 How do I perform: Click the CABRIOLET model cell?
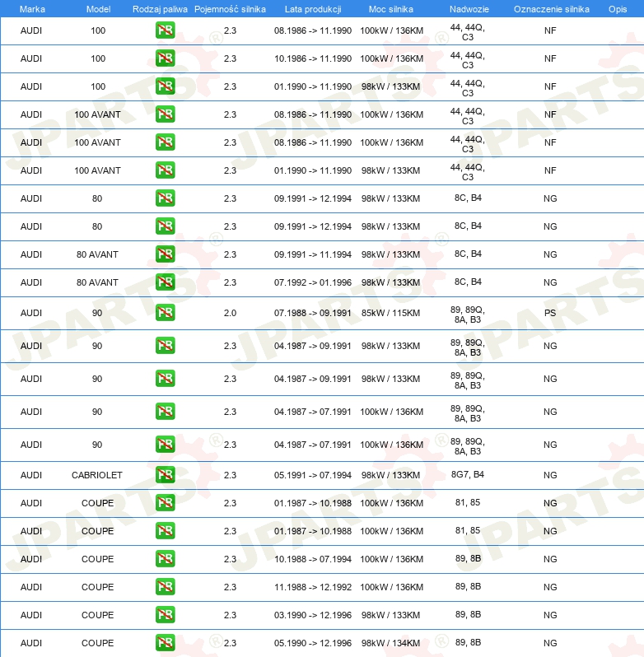[97, 475]
